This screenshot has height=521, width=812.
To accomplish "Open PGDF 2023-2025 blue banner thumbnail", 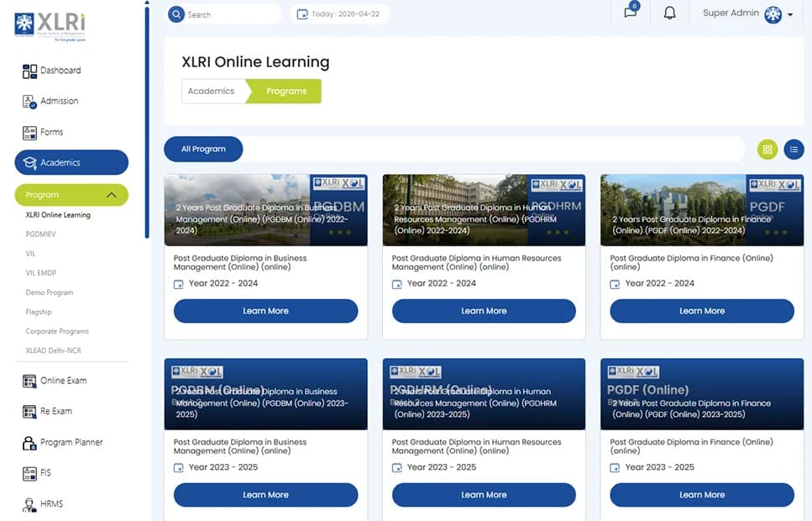I will click(702, 394).
